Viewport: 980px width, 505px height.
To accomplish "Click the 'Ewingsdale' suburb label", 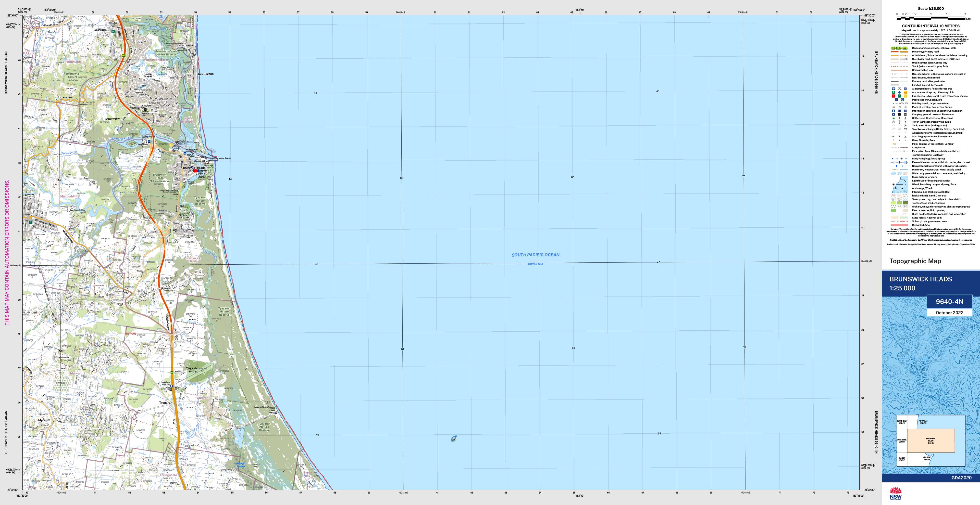I will coord(169,475).
